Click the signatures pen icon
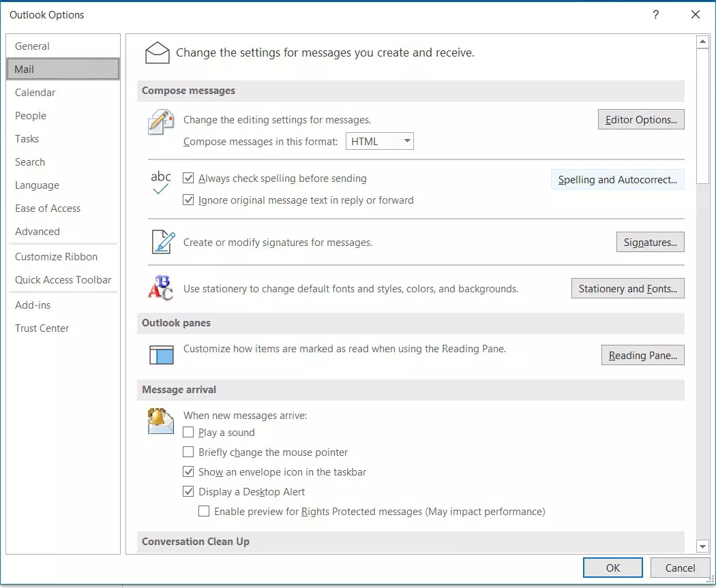 [x=161, y=242]
